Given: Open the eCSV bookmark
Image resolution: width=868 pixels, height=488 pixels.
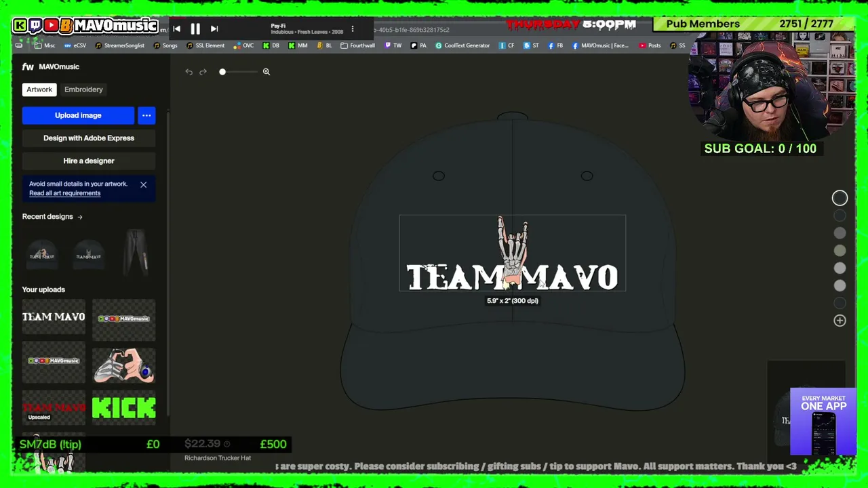Looking at the screenshot, I should 75,46.
